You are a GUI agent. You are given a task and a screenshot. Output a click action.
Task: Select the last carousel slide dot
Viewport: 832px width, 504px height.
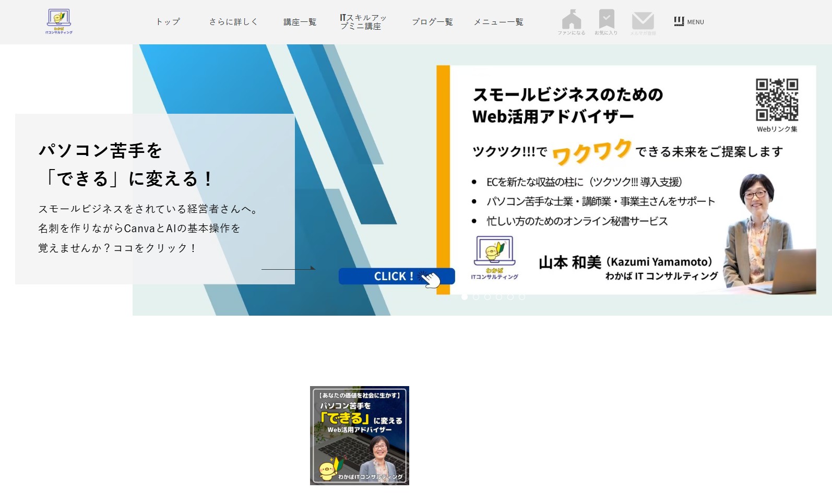coord(522,297)
